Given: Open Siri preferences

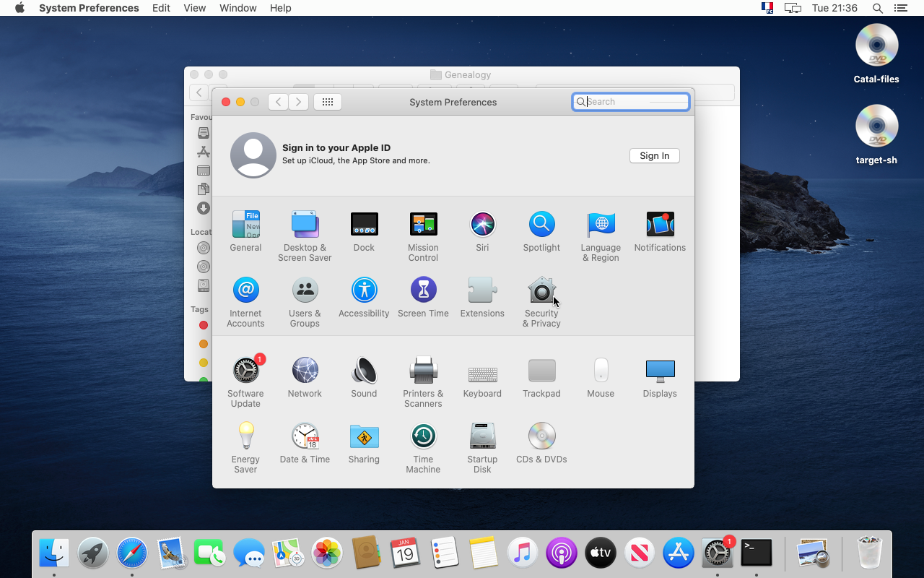Looking at the screenshot, I should point(482,231).
